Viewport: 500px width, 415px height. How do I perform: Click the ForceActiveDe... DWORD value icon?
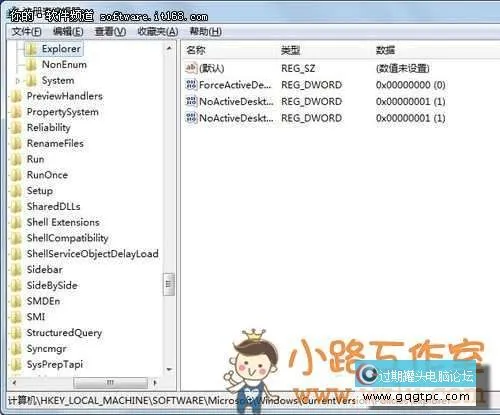191,85
